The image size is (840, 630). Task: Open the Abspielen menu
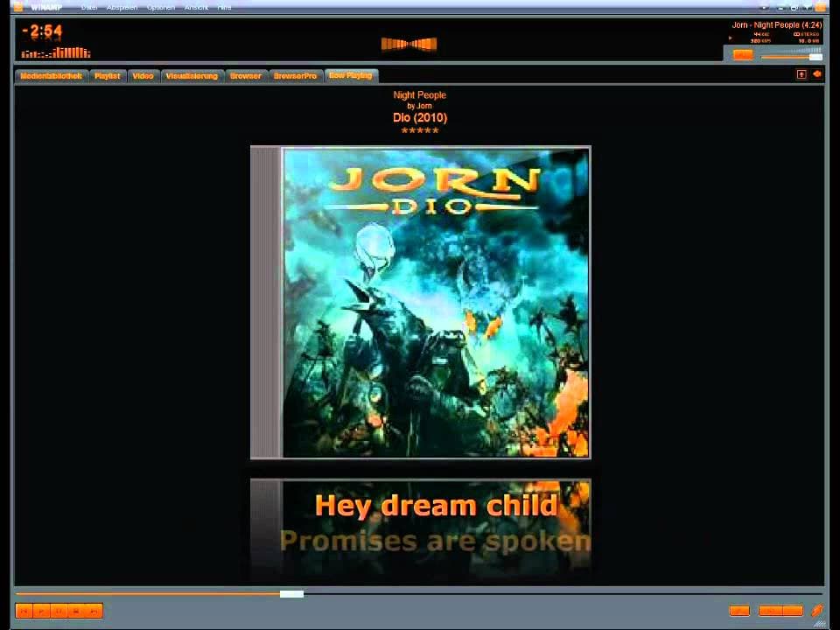122,7
